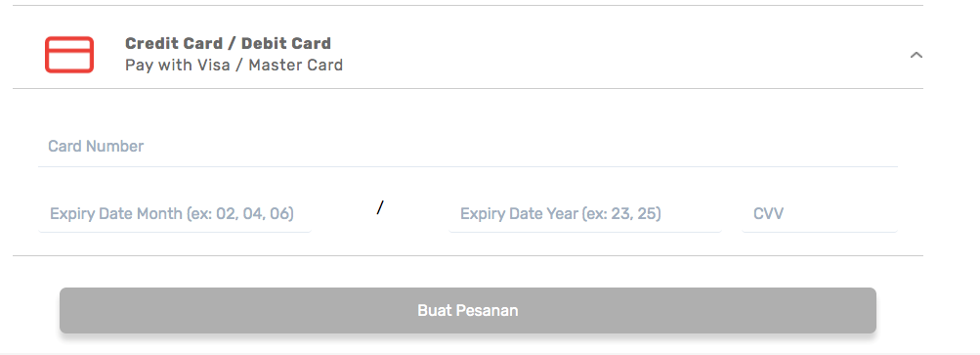980x355 pixels.
Task: Focus the Card Number field
Action: click(x=467, y=147)
